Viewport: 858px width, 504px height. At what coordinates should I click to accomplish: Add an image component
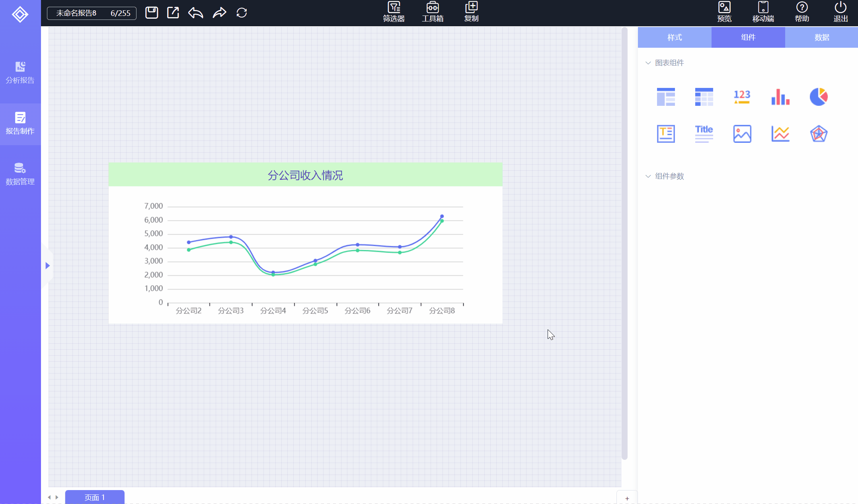pos(742,134)
